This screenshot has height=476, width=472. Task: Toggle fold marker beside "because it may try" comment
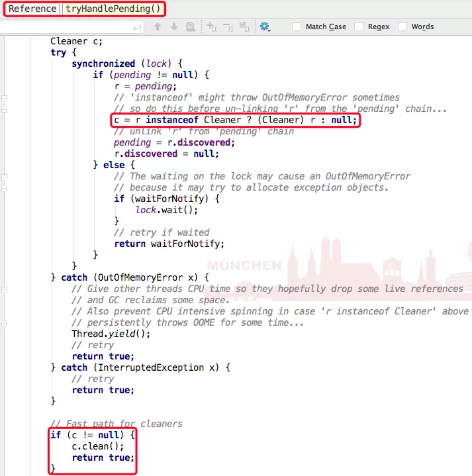coord(4,188)
